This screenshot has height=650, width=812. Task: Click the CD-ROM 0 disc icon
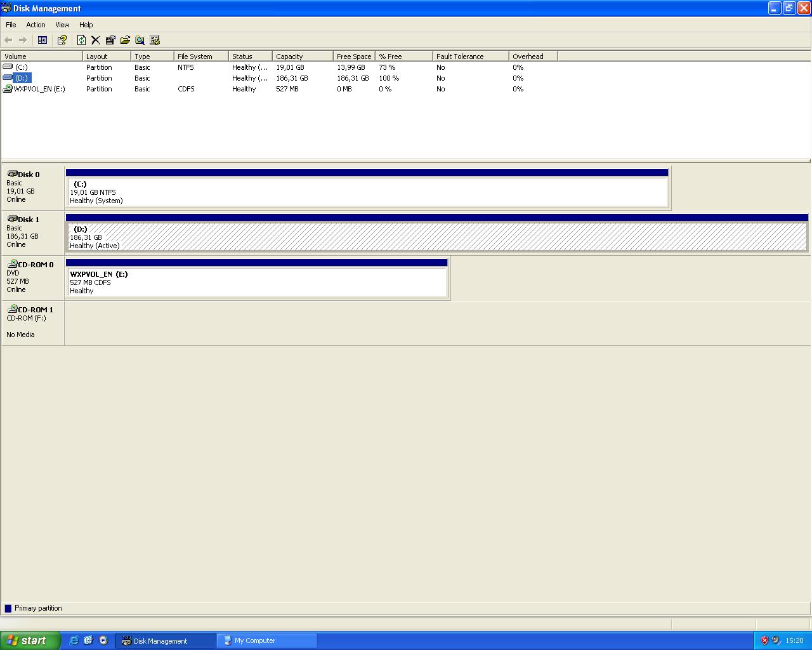[12, 263]
